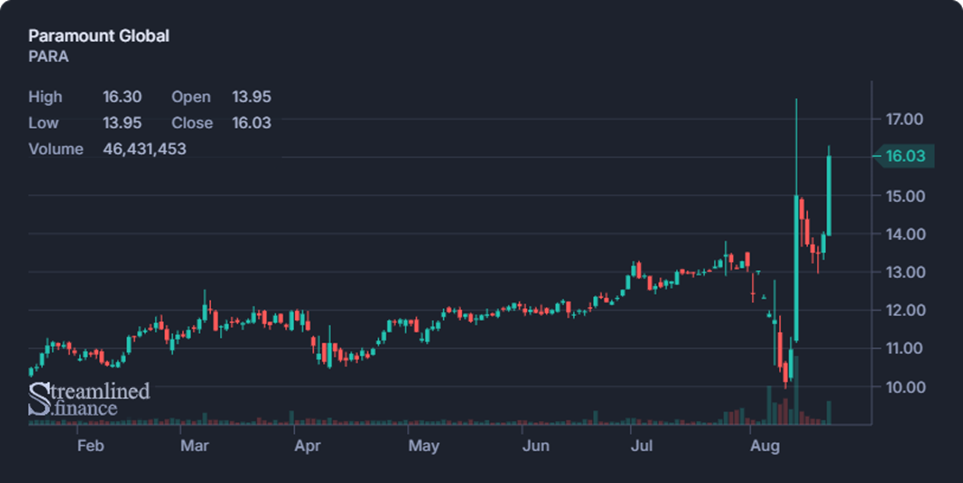Click the Volume label in stats

tap(56, 149)
